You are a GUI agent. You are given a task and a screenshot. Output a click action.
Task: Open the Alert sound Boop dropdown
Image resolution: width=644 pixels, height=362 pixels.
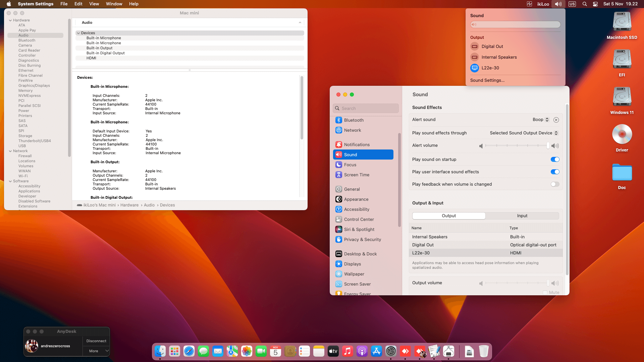coord(541,120)
